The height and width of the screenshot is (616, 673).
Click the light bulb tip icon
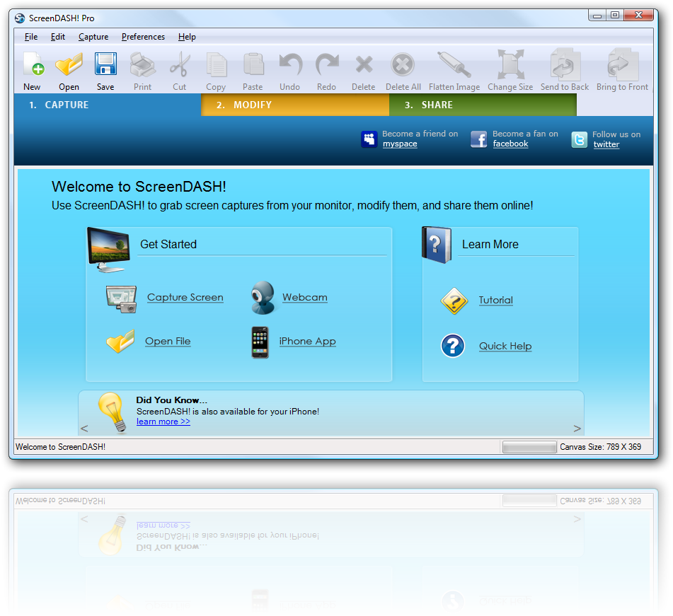pyautogui.click(x=113, y=412)
